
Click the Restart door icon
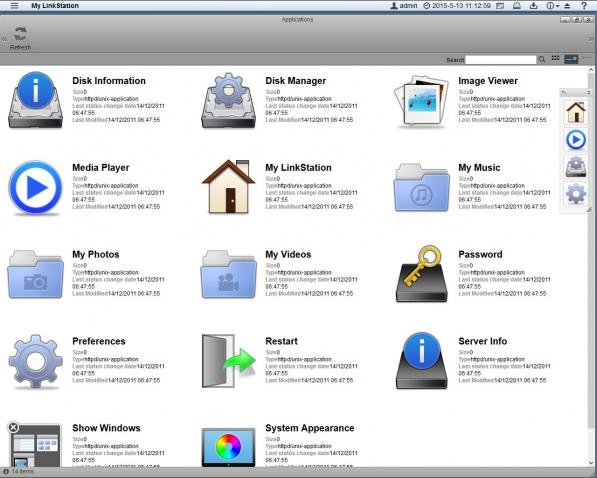[x=228, y=361]
